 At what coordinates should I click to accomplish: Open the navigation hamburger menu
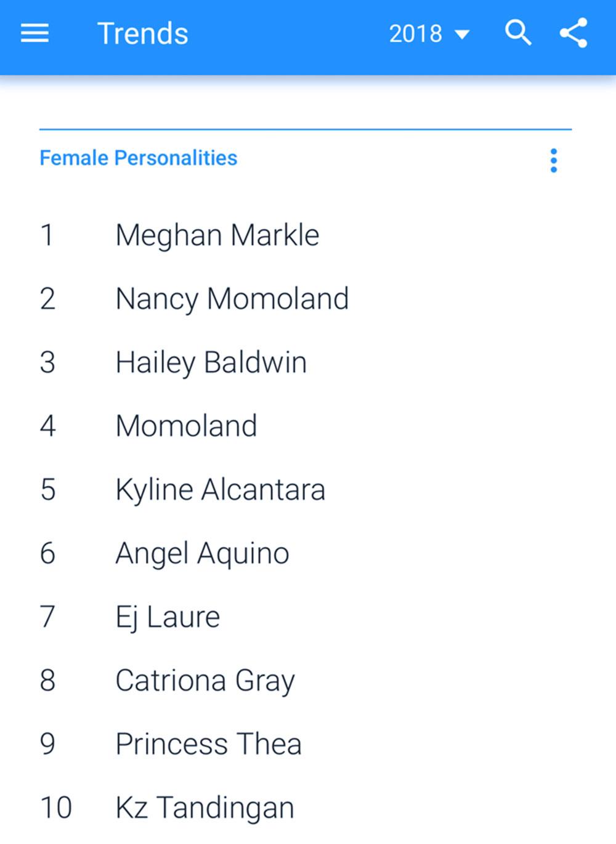click(35, 34)
